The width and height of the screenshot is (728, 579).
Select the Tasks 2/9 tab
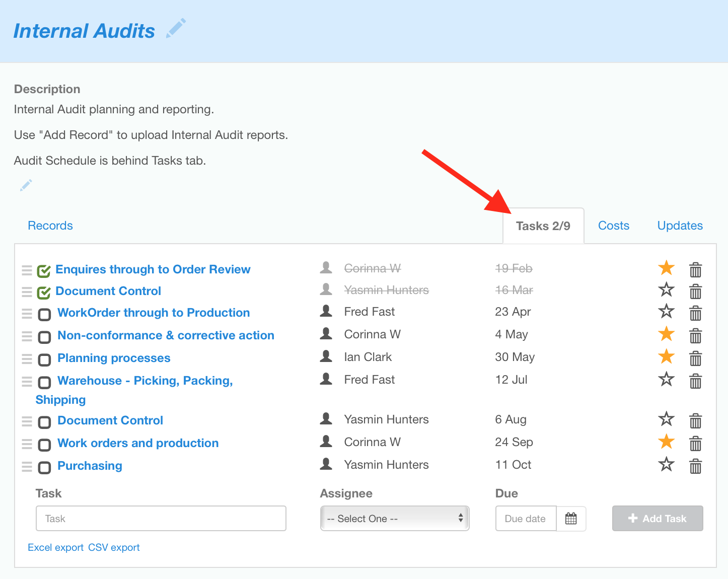point(543,226)
